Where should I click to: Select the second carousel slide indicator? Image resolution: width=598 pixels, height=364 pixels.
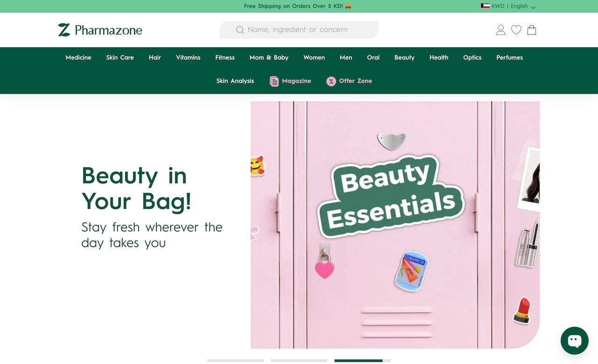(x=299, y=360)
